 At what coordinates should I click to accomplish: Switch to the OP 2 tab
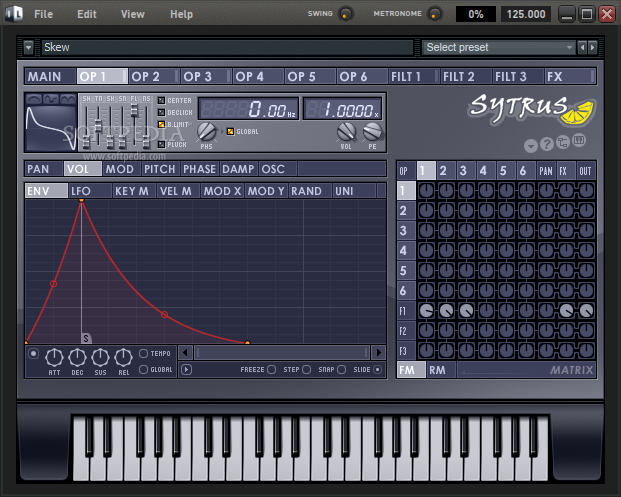click(x=154, y=76)
